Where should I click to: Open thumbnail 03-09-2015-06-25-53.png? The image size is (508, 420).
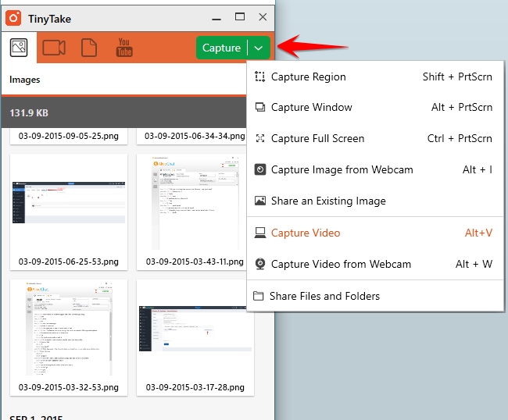(69, 212)
